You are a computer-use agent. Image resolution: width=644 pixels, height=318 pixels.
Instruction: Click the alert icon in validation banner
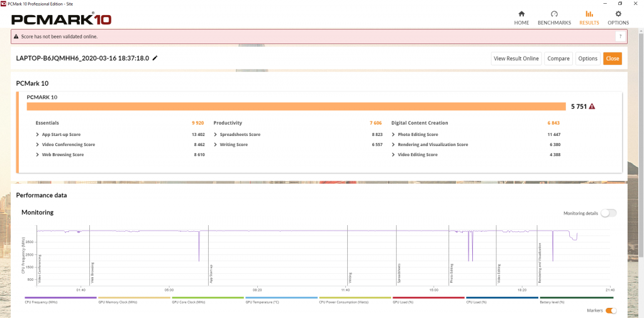[16, 36]
